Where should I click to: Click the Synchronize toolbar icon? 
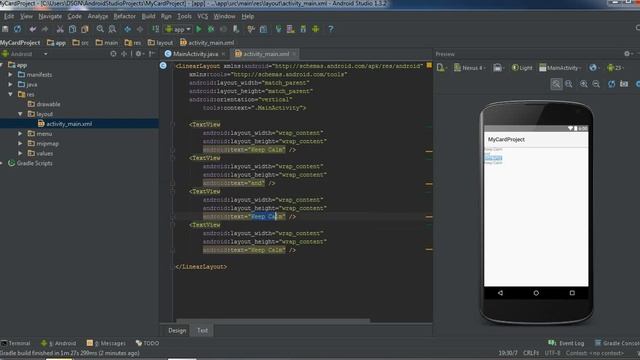point(18,29)
